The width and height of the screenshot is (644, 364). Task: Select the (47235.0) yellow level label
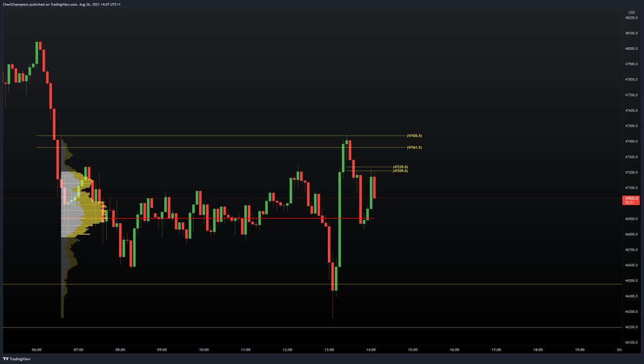400,167
